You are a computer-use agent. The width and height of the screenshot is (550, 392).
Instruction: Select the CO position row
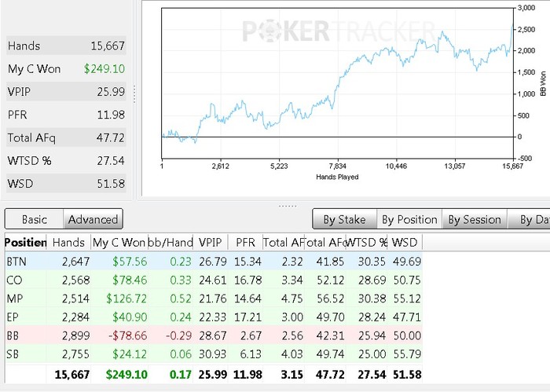[214, 280]
